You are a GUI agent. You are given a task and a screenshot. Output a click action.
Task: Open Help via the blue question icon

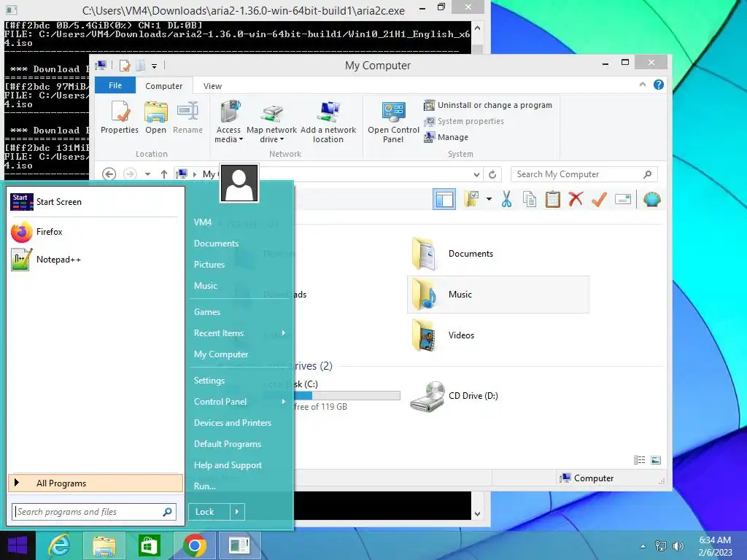pyautogui.click(x=659, y=85)
